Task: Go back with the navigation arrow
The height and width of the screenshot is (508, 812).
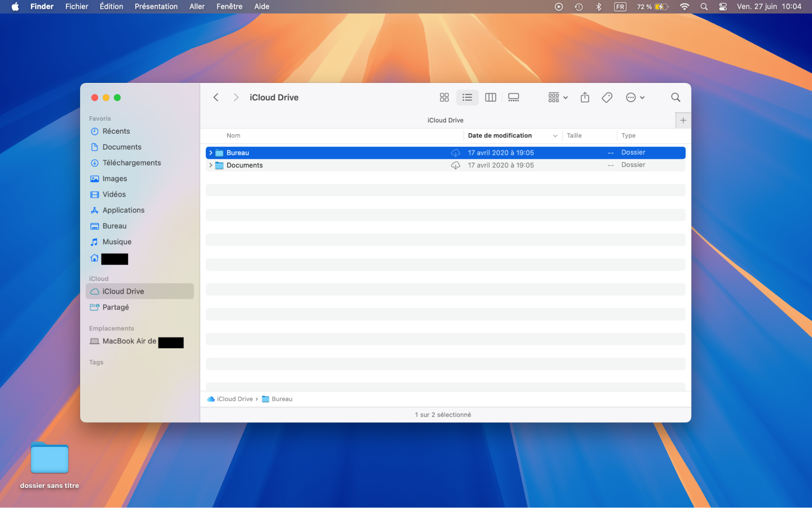Action: [x=216, y=97]
